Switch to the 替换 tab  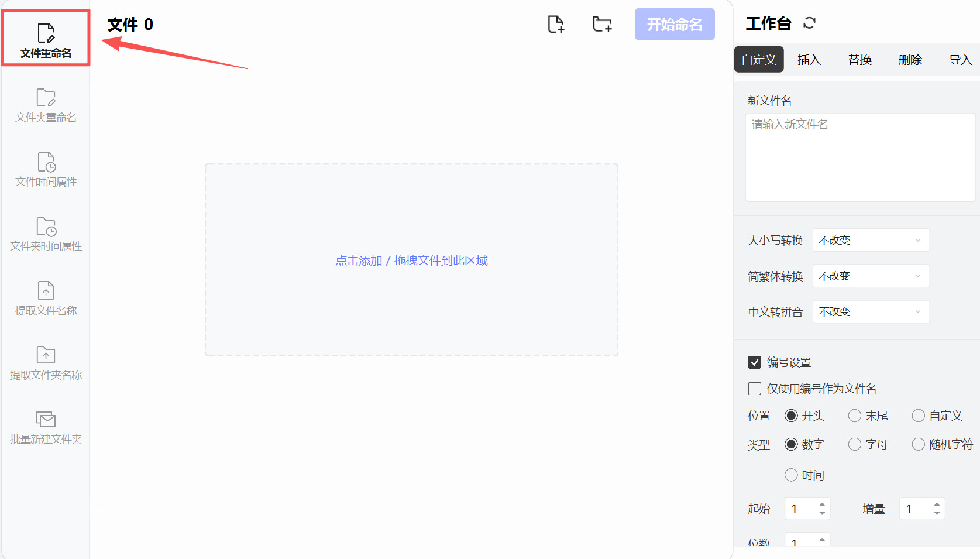click(859, 60)
